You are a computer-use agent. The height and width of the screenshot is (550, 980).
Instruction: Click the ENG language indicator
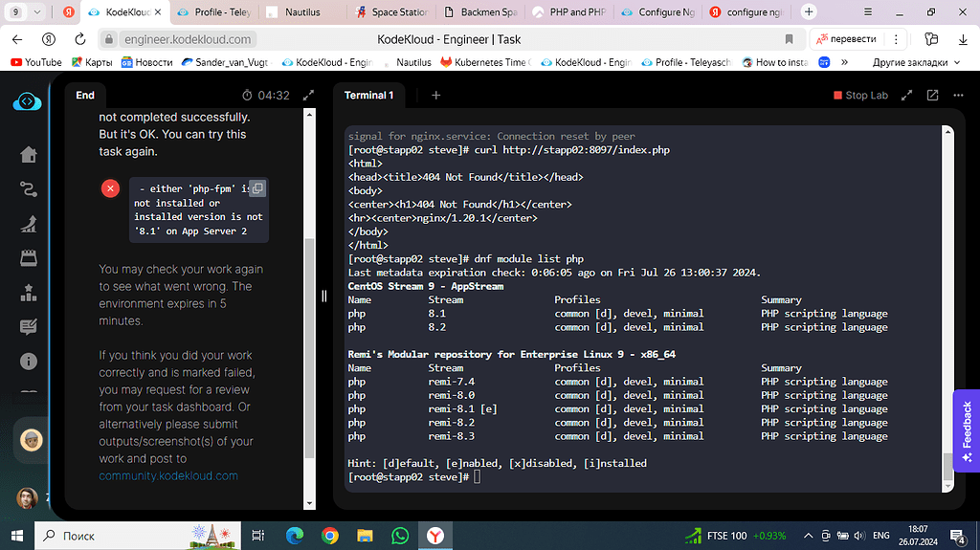[x=880, y=536]
